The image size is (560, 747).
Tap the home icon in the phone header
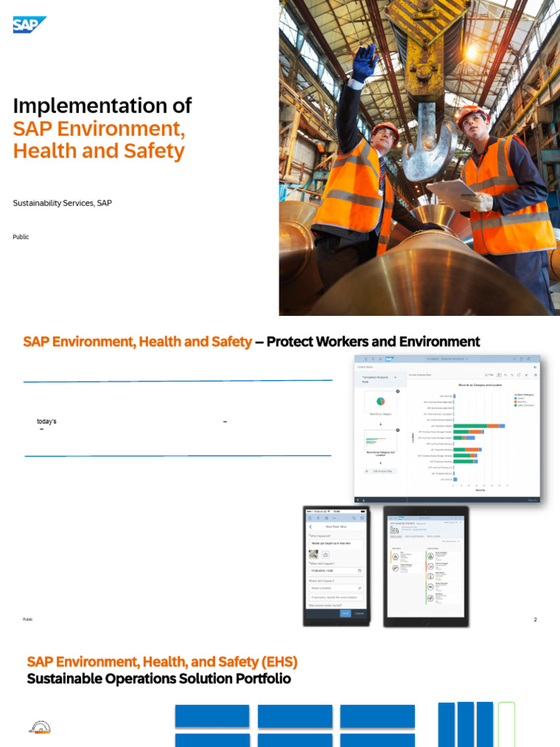pyautogui.click(x=327, y=518)
